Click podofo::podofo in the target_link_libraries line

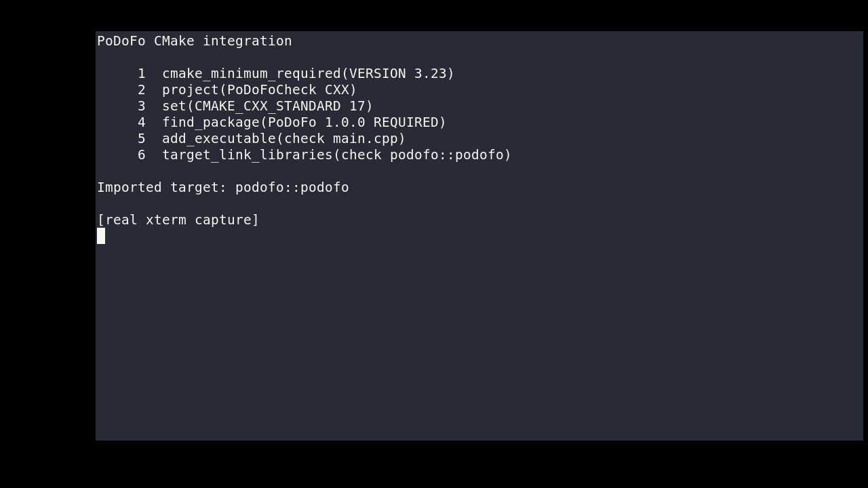[x=447, y=155]
